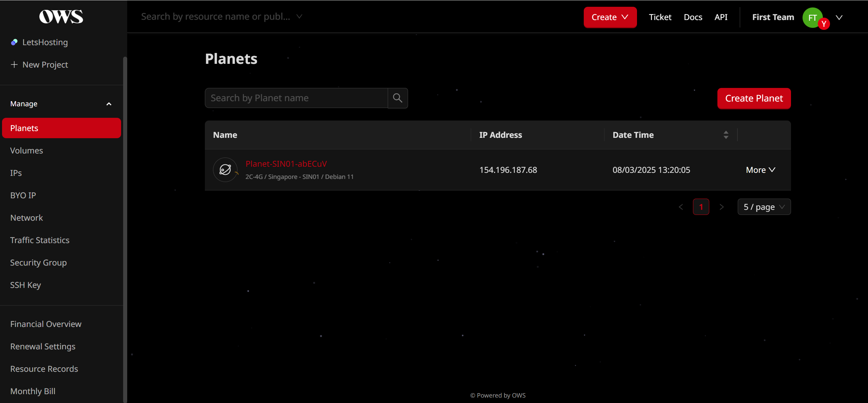Click the FT user avatar

pos(812,17)
